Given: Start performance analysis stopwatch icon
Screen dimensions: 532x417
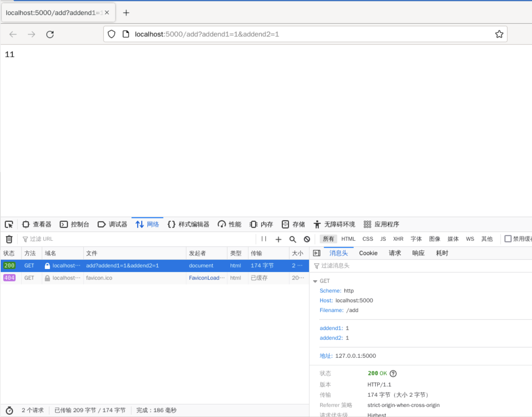Looking at the screenshot, I should click(10, 411).
